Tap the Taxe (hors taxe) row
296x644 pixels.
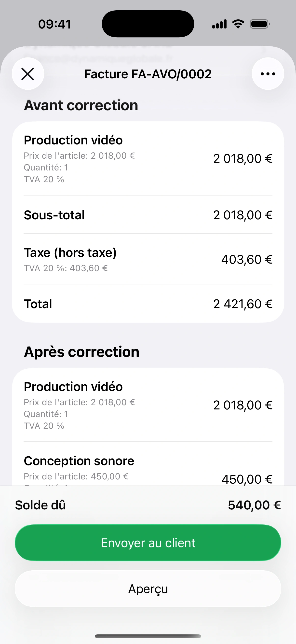(x=148, y=259)
